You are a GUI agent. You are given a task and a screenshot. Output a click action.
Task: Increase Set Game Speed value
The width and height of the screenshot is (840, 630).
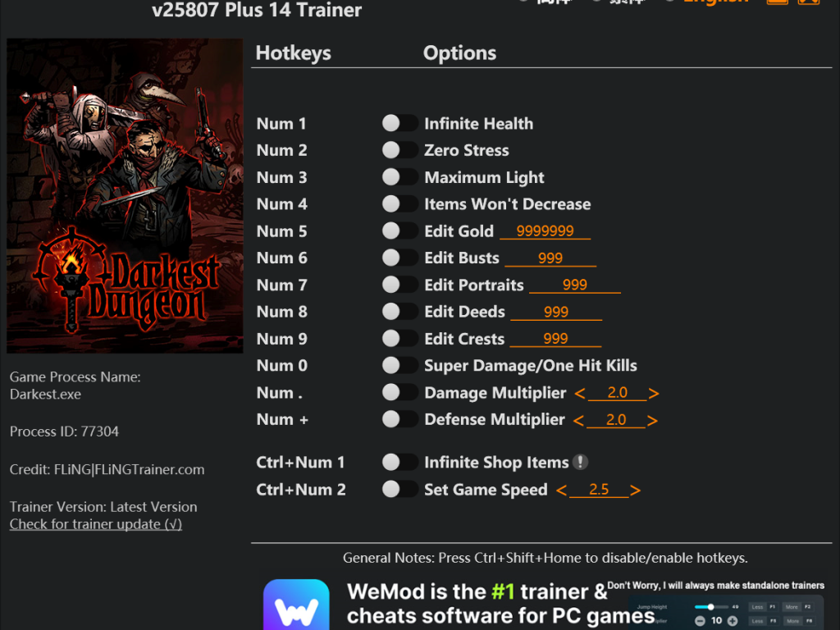[636, 491]
